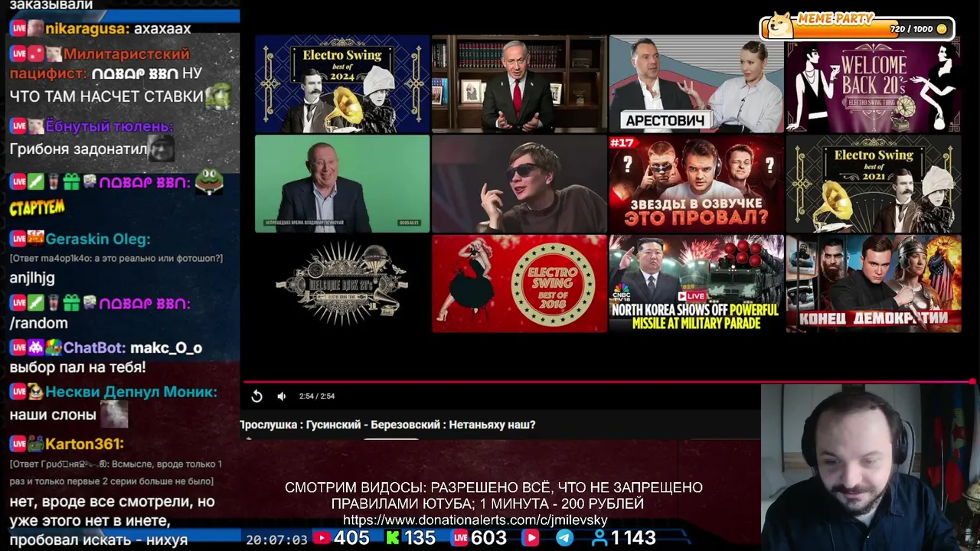Viewport: 980px width, 551px height.
Task: Open the person with sunglasses video thumbnail
Action: point(519,184)
